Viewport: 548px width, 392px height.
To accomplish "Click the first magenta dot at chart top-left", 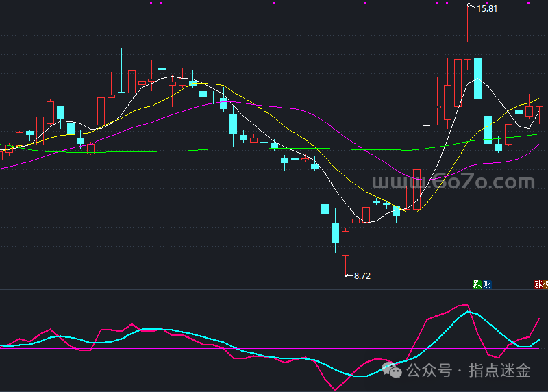I will 151,3.
